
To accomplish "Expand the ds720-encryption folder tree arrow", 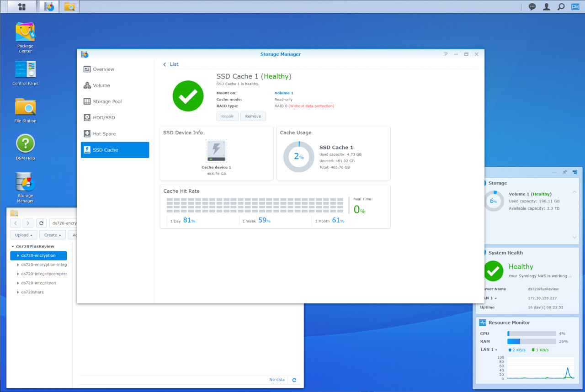I will [x=18, y=256].
